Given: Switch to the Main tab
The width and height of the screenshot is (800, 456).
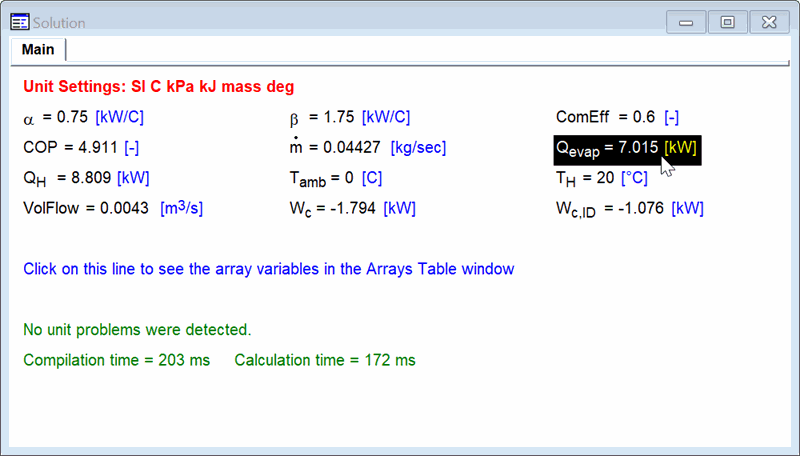Looking at the screenshot, I should (38, 50).
